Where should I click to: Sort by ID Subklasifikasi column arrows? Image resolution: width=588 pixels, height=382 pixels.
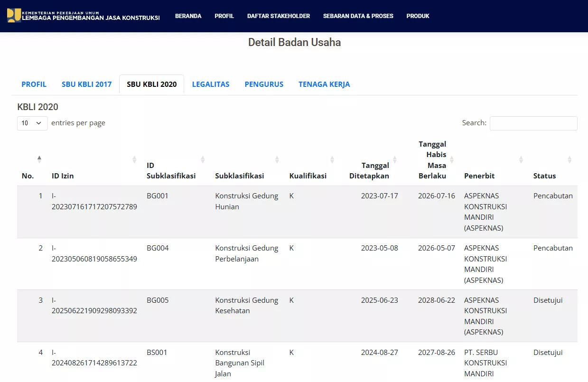[203, 159]
